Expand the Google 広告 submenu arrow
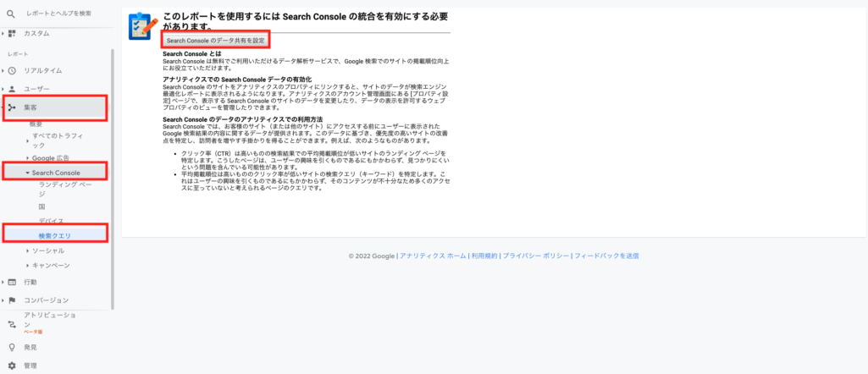868x374 pixels. (x=28, y=158)
